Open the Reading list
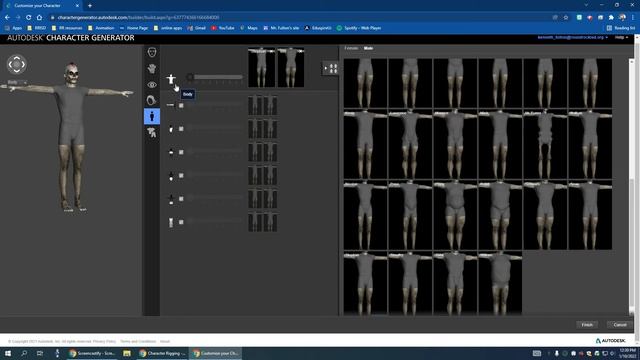This screenshot has width=640, height=360. click(x=621, y=28)
